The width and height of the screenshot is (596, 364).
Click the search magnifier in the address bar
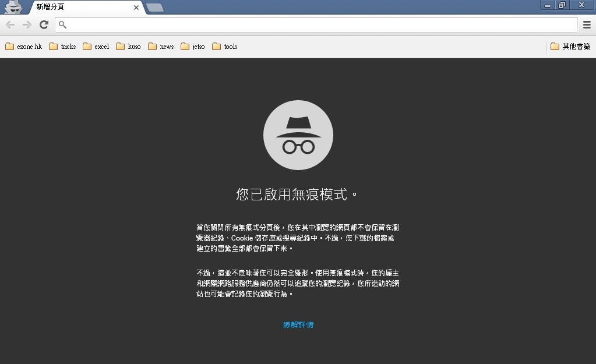pos(61,24)
